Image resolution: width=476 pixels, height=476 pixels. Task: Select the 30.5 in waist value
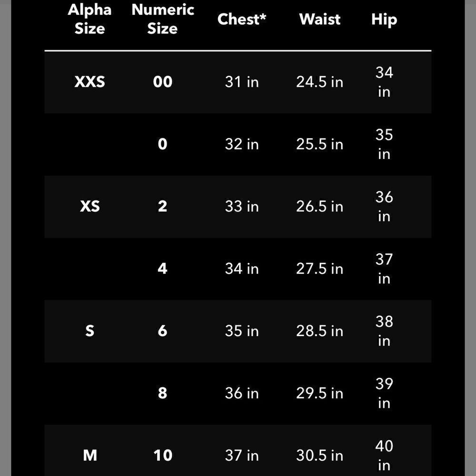[x=320, y=456]
